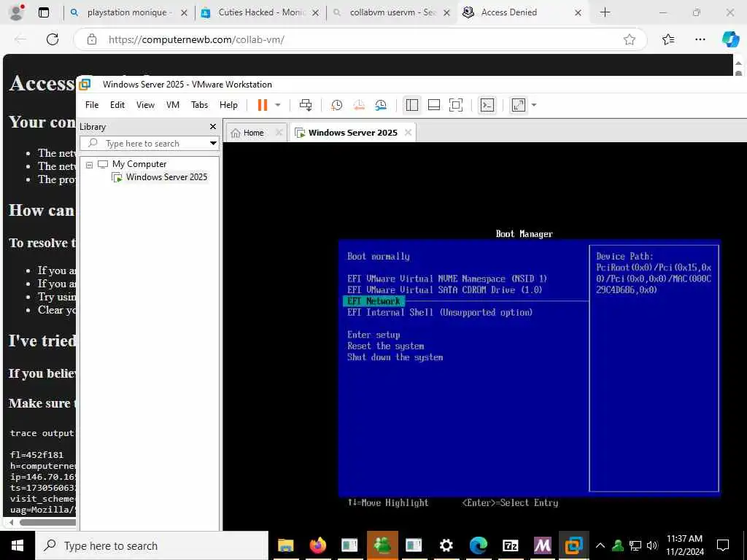Take a snapshot of the virtual machine
Screen dimensions: 747x560
[x=337, y=105]
